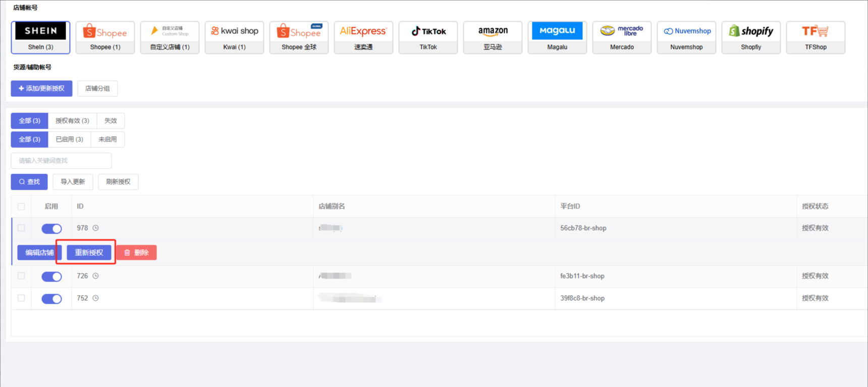Image resolution: width=868 pixels, height=387 pixels.
Task: Toggle the enable switch for shop 752
Action: click(51, 299)
